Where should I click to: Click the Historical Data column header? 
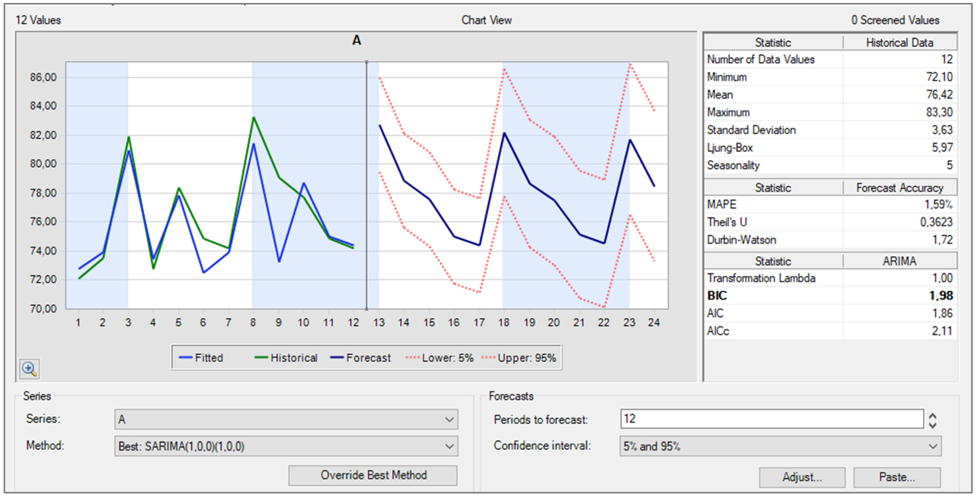pos(899,43)
